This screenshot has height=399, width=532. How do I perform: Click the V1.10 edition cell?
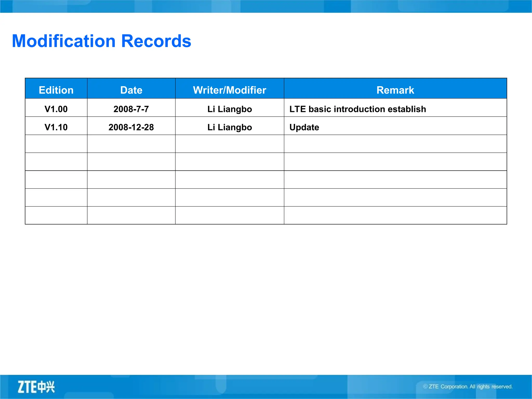(x=56, y=126)
